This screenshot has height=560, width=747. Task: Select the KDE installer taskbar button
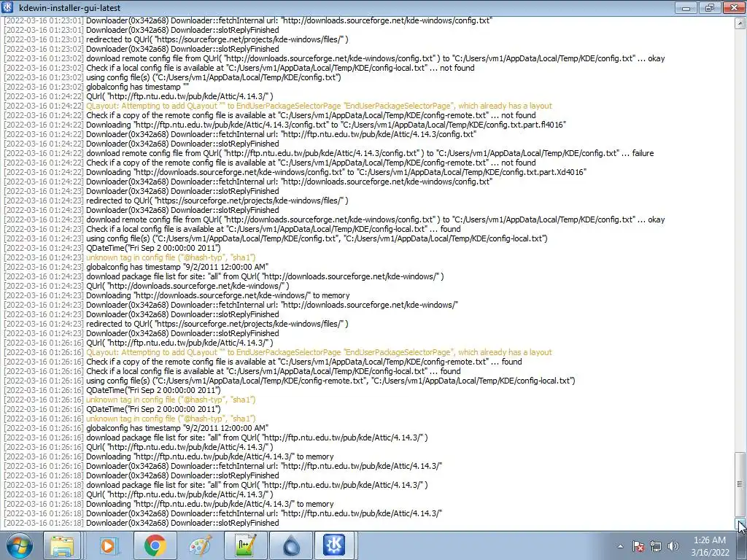(x=334, y=545)
